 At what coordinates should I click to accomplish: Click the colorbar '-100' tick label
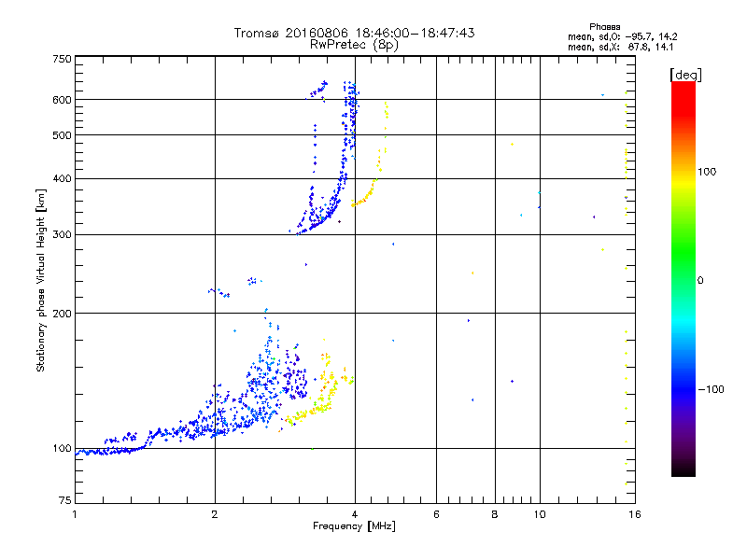click(x=712, y=389)
